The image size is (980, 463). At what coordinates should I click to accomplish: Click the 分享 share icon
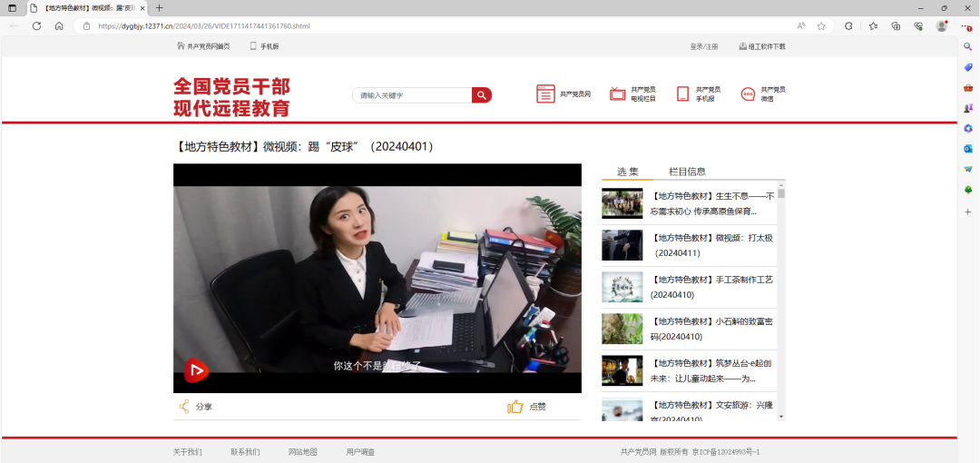point(184,407)
